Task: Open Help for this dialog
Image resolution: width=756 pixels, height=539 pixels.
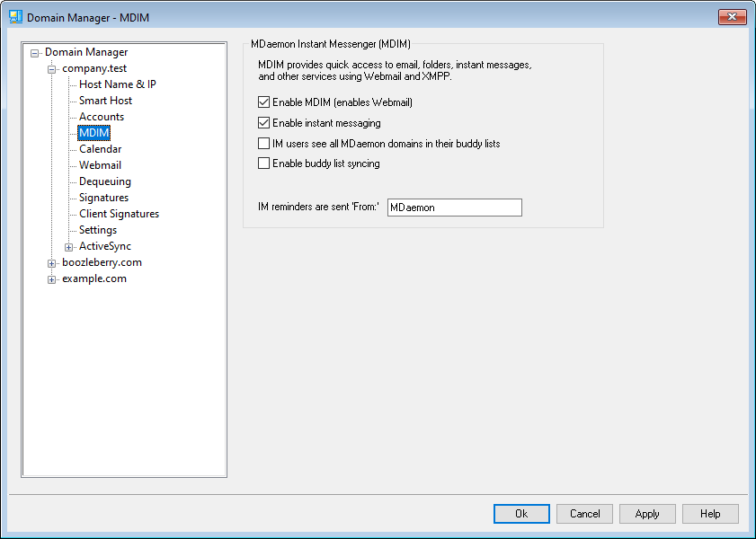Action: (710, 514)
